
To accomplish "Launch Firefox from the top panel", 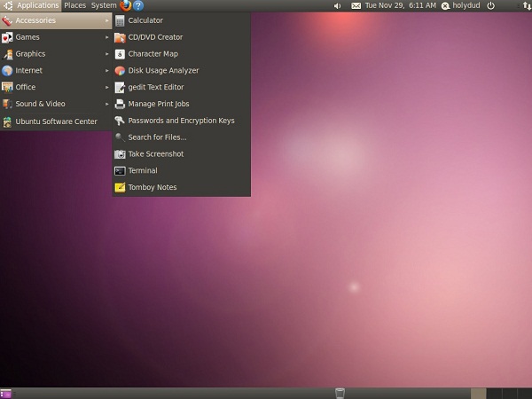I will [125, 5].
